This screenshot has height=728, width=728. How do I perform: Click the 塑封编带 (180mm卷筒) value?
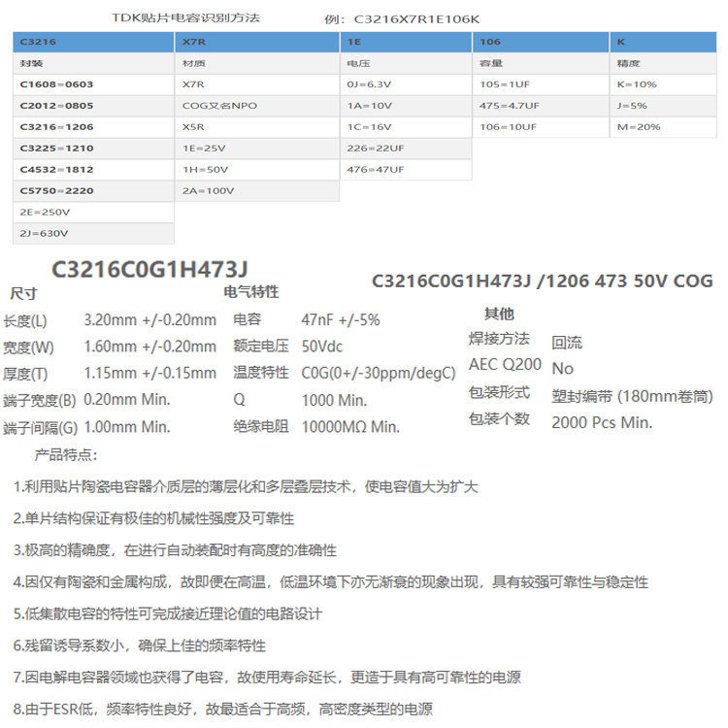pos(632,396)
